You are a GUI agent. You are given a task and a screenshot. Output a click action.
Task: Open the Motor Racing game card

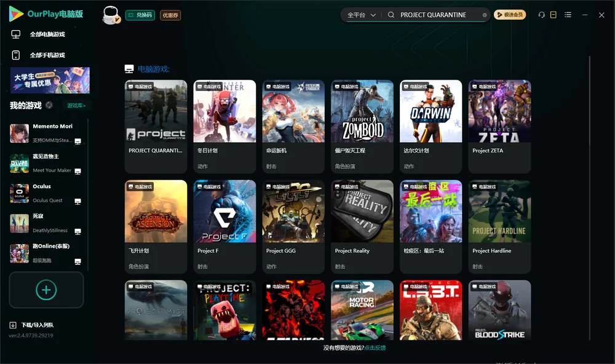(362, 310)
